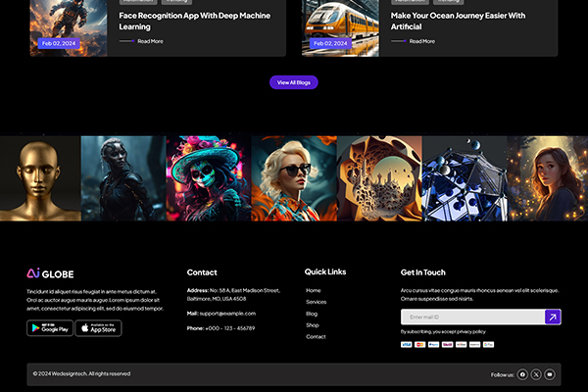
Task: Select Blog in Quick Links
Action: point(312,314)
